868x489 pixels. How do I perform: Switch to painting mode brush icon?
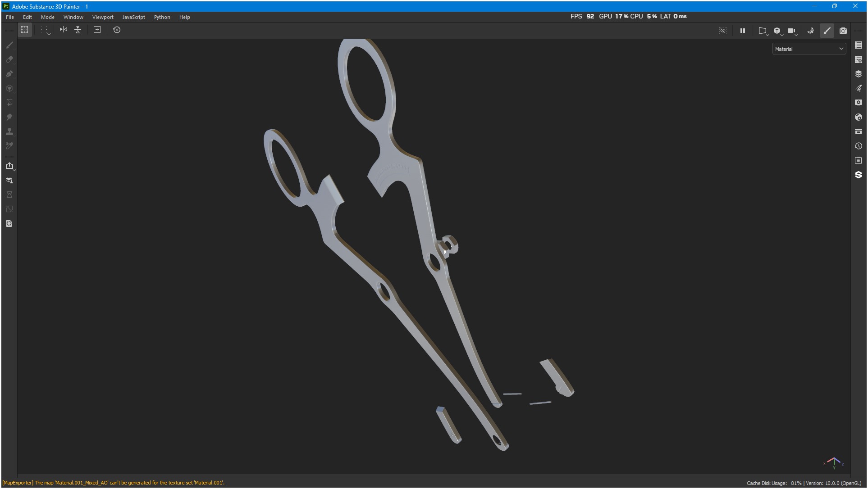point(827,31)
